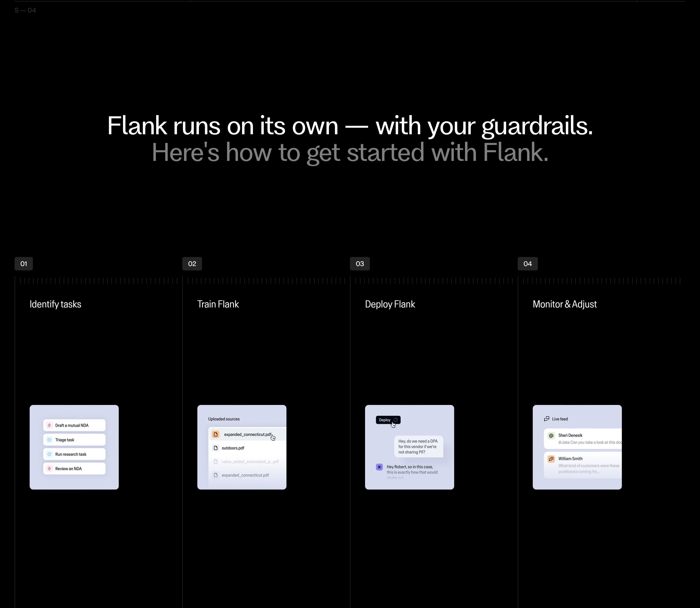700x608 pixels.
Task: Click the file icon next to outdoors.pdf
Action: click(216, 448)
